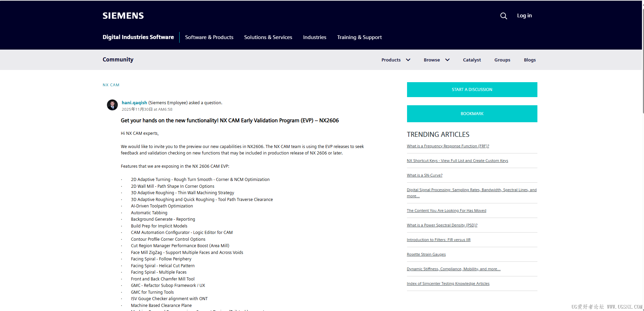Select 'Facing Spiral - Multiple Faces' item
Screen dimensions: 644x311
(x=159, y=272)
